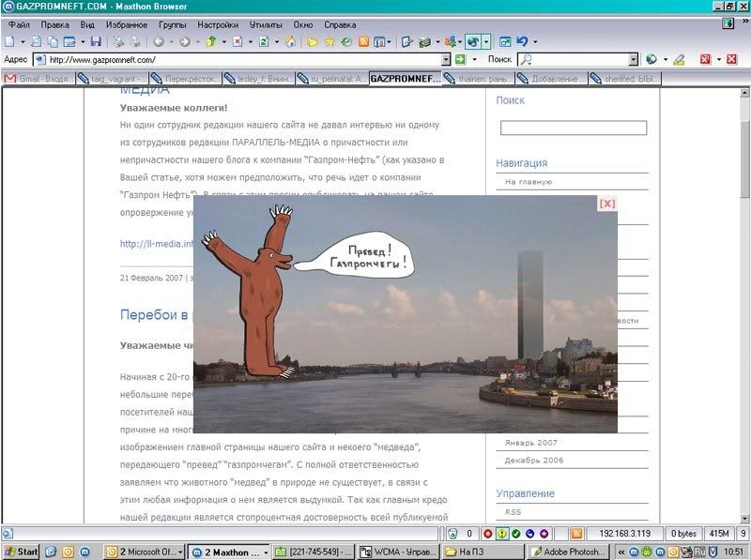Click the full-screen window toolbar icon

coord(505,41)
